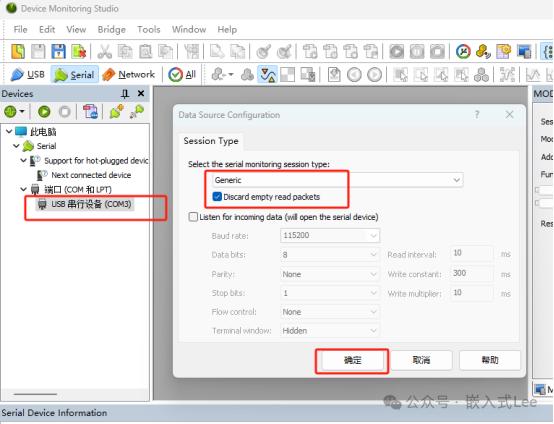
Task: Open the Generic session type dropdown
Action: (x=338, y=180)
